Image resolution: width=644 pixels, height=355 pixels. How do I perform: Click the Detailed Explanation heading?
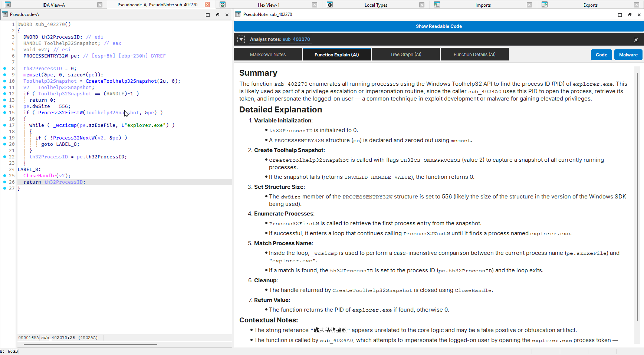pos(280,110)
